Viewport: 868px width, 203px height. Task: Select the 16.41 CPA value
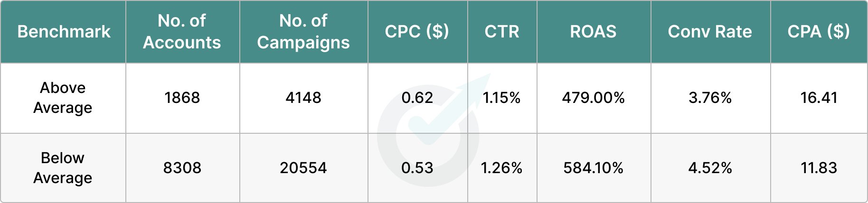click(x=819, y=98)
